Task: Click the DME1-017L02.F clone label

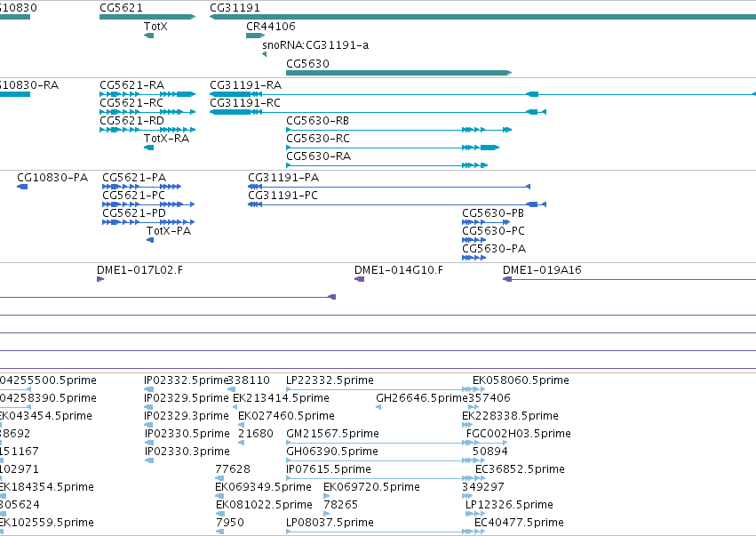Action: point(139,270)
